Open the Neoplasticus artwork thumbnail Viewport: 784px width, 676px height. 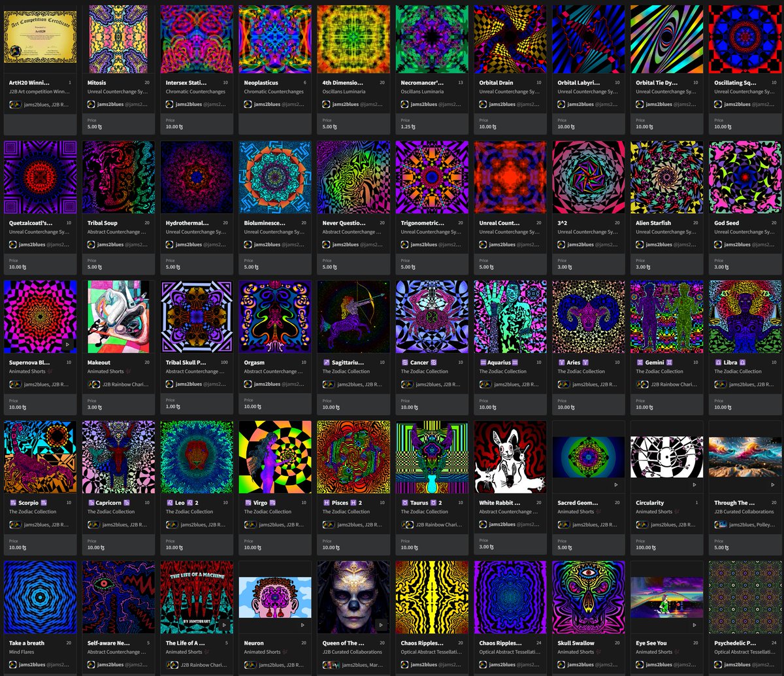(274, 38)
